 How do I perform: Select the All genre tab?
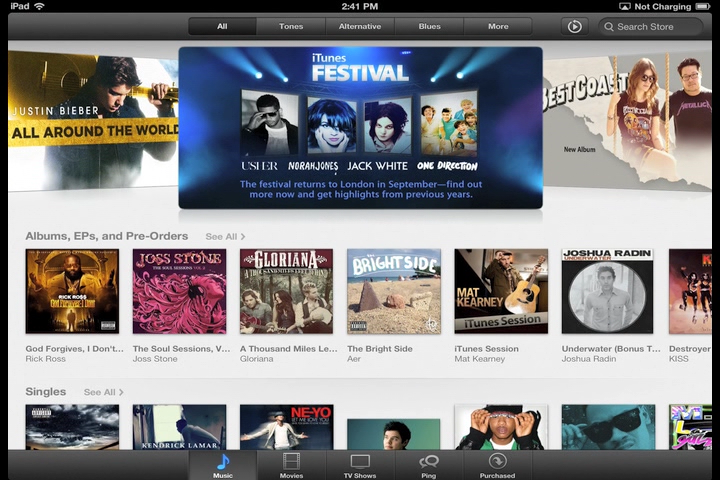pos(222,27)
